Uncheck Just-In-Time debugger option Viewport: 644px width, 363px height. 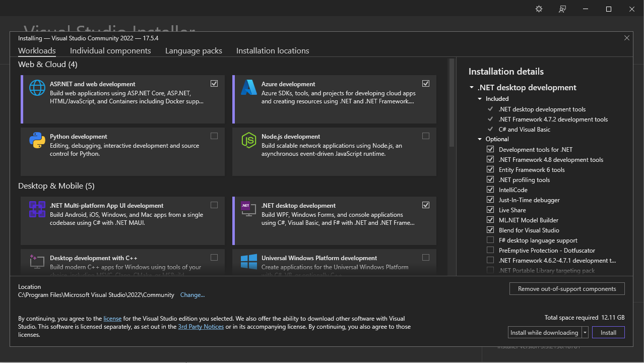(x=490, y=200)
